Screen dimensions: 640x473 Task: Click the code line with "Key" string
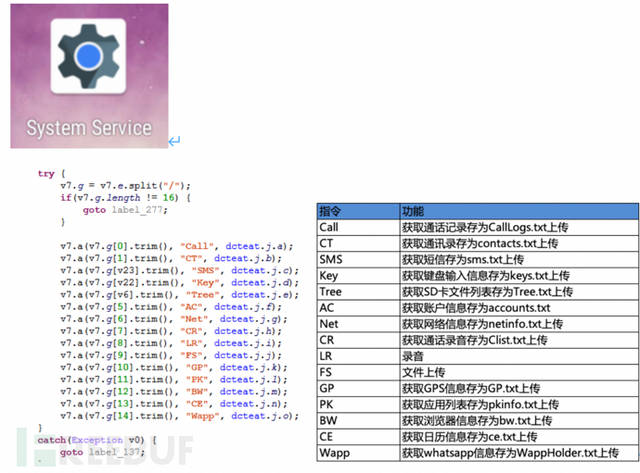180,283
